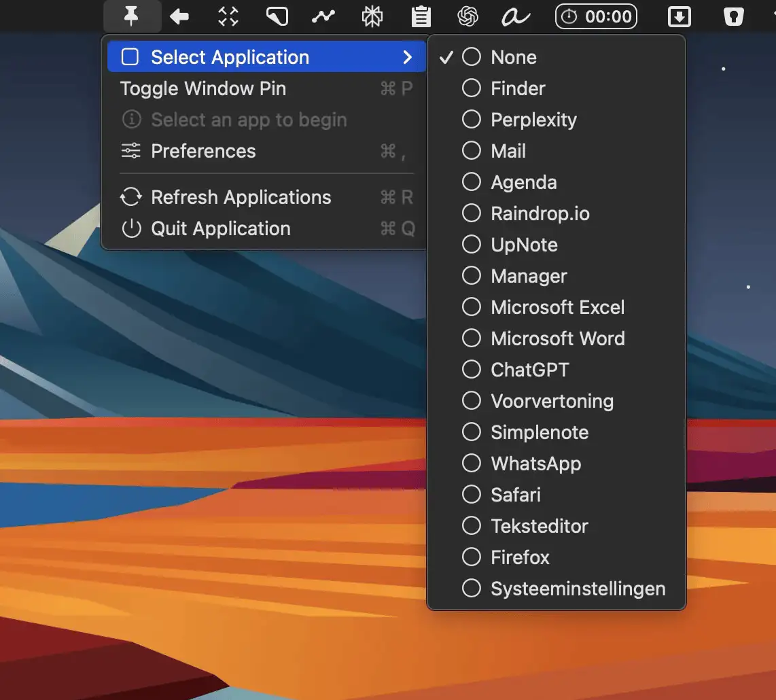Expand the Select Application submenu
This screenshot has width=776, height=700.
click(267, 57)
